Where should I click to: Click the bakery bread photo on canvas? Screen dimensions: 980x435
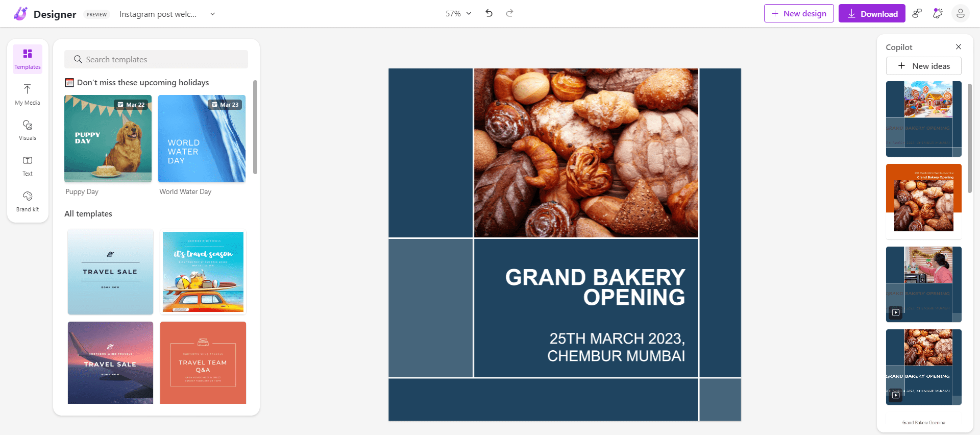[x=586, y=153]
